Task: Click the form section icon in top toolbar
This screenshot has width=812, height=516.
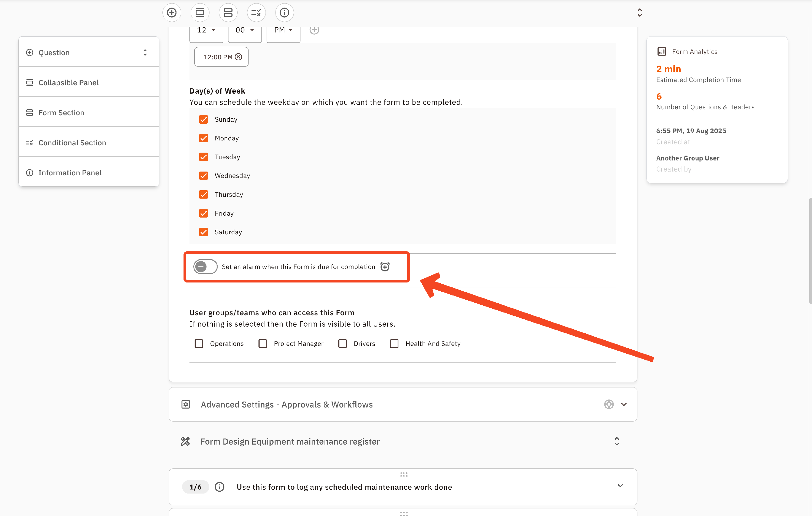Action: click(x=228, y=13)
